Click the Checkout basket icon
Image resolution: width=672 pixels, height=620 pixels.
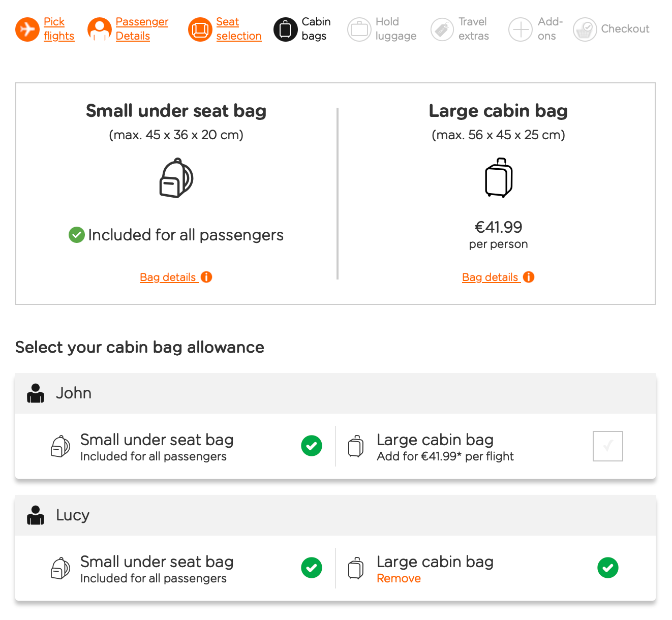point(584,29)
